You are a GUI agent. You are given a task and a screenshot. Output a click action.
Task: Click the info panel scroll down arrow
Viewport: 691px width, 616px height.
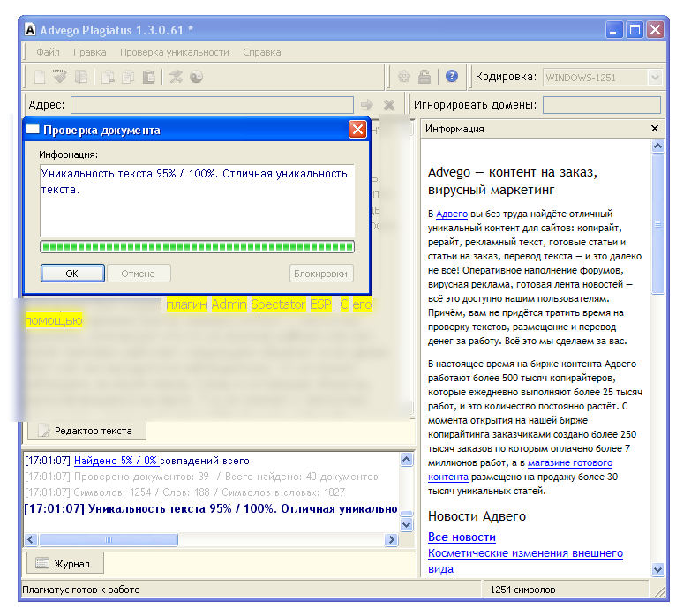(x=657, y=569)
